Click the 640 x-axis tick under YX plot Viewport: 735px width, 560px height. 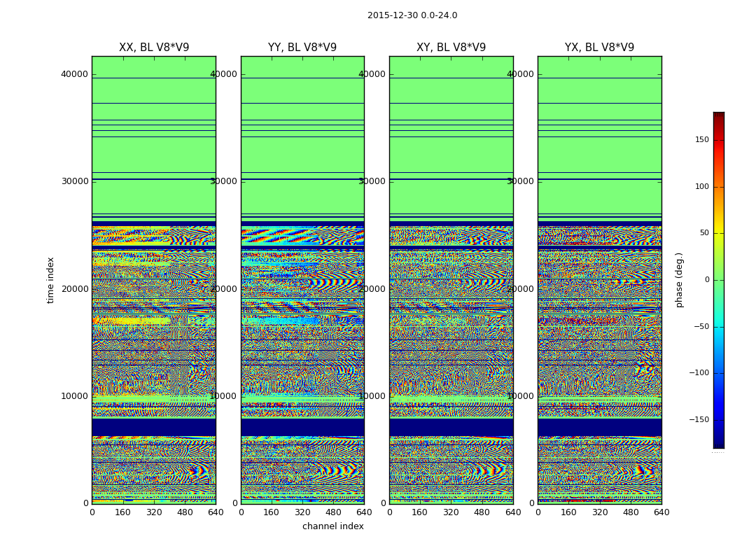coord(661,512)
